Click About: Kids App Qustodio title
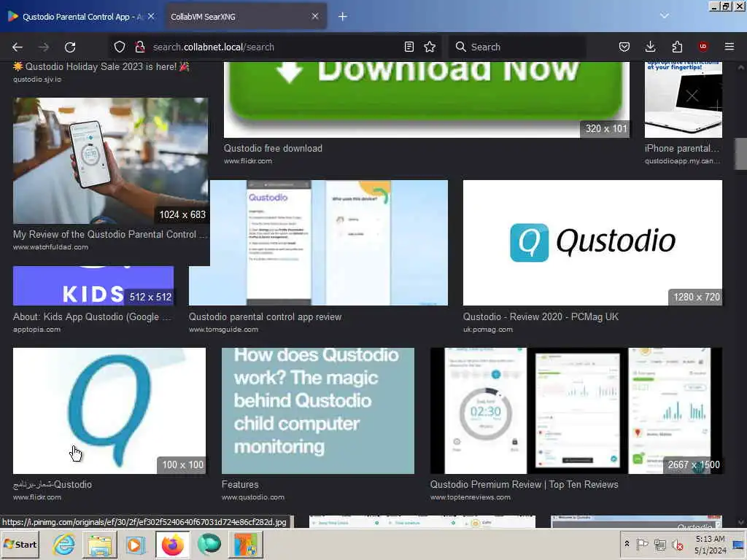 [x=91, y=316]
